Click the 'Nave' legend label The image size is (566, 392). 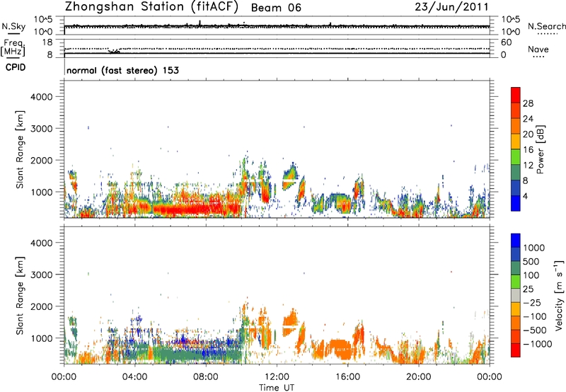[x=538, y=50]
